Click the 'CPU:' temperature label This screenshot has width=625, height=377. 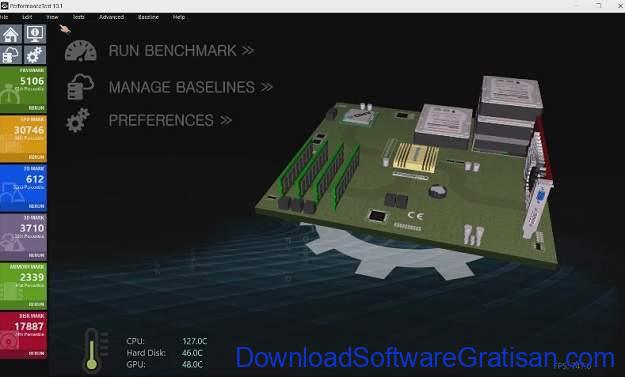point(136,341)
